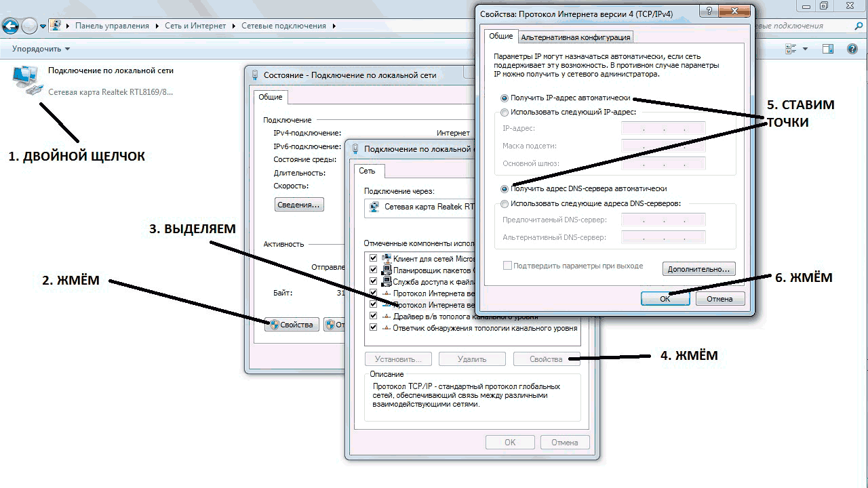Image resolution: width=868 pixels, height=488 pixels.
Task: Toggle Драйвер в/в тополога checkbox
Action: (x=373, y=316)
